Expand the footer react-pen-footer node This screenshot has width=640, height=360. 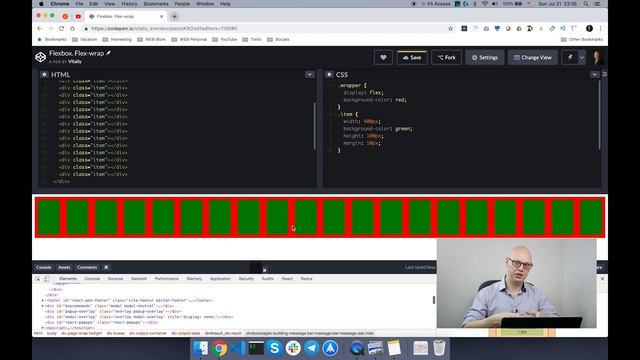pos(42,300)
